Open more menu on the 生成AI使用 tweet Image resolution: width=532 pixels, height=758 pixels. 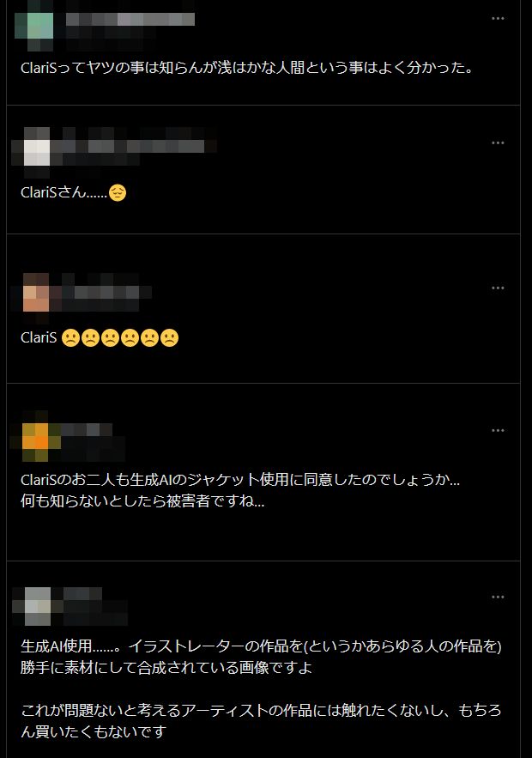click(498, 597)
